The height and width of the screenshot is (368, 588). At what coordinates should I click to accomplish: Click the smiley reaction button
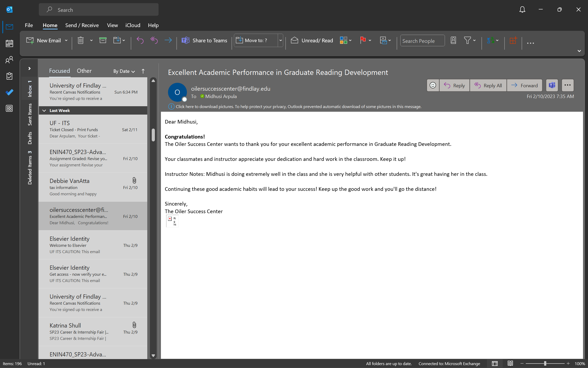[433, 85]
